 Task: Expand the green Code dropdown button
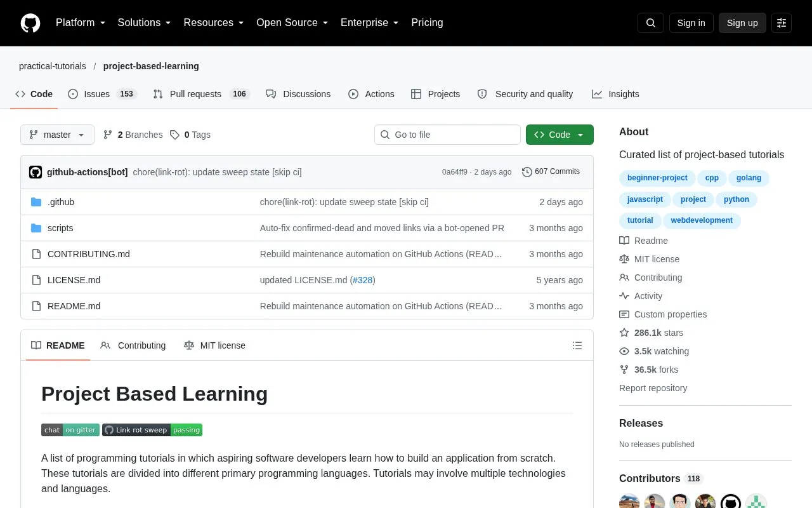pos(560,135)
